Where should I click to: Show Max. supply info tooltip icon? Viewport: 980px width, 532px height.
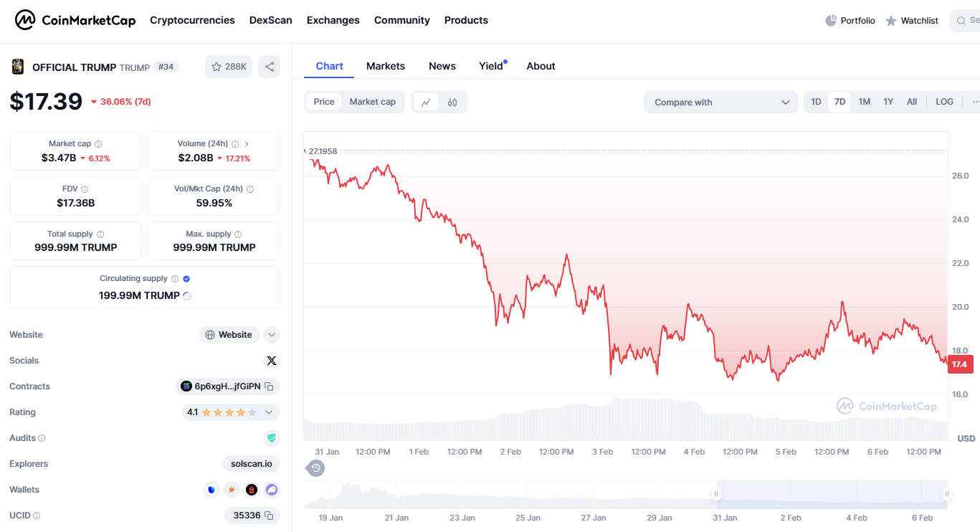pos(238,234)
